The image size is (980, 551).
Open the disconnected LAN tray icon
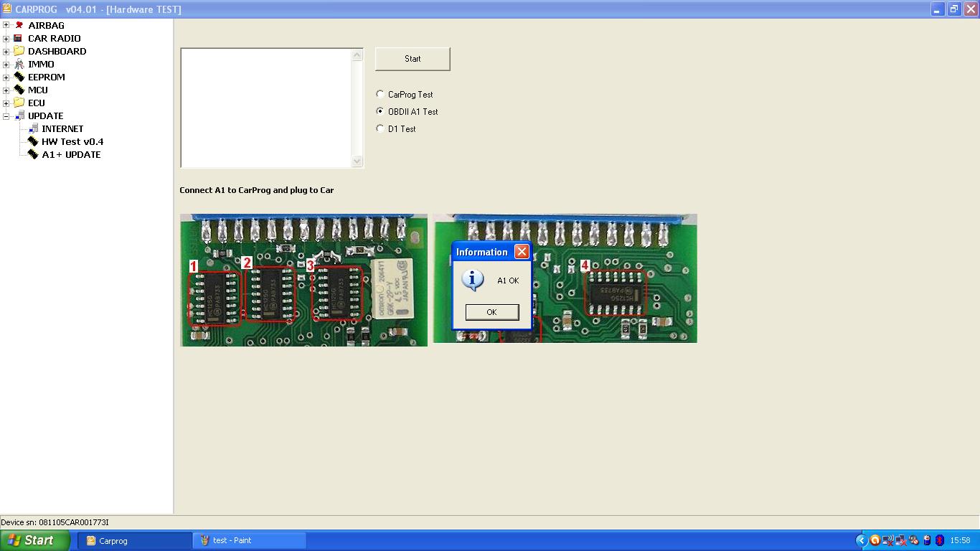pyautogui.click(x=901, y=540)
